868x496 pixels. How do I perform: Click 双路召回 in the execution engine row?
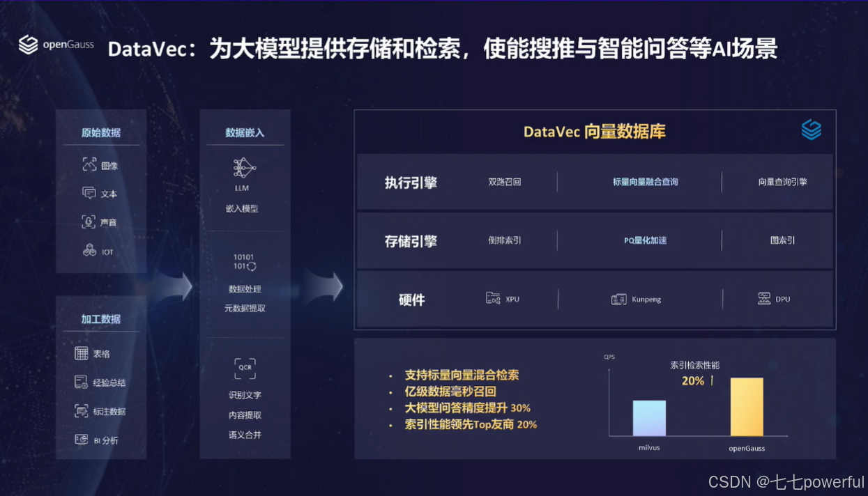pos(505,182)
